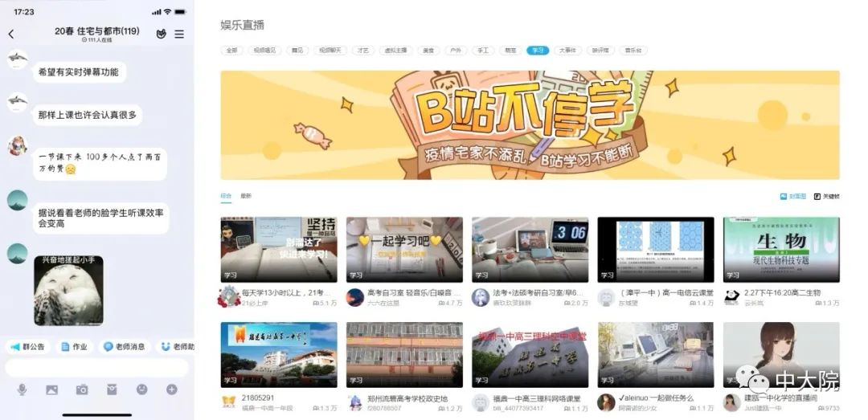Tap the plus icon for more options
Screen dimensions: 868x420
171,389
